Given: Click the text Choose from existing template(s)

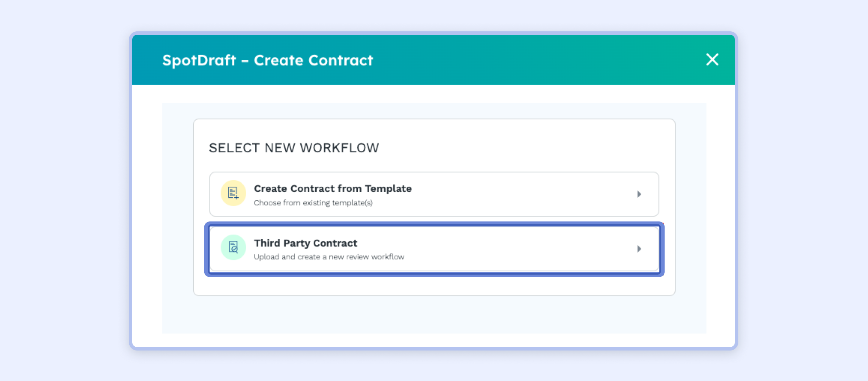Looking at the screenshot, I should pyautogui.click(x=313, y=203).
